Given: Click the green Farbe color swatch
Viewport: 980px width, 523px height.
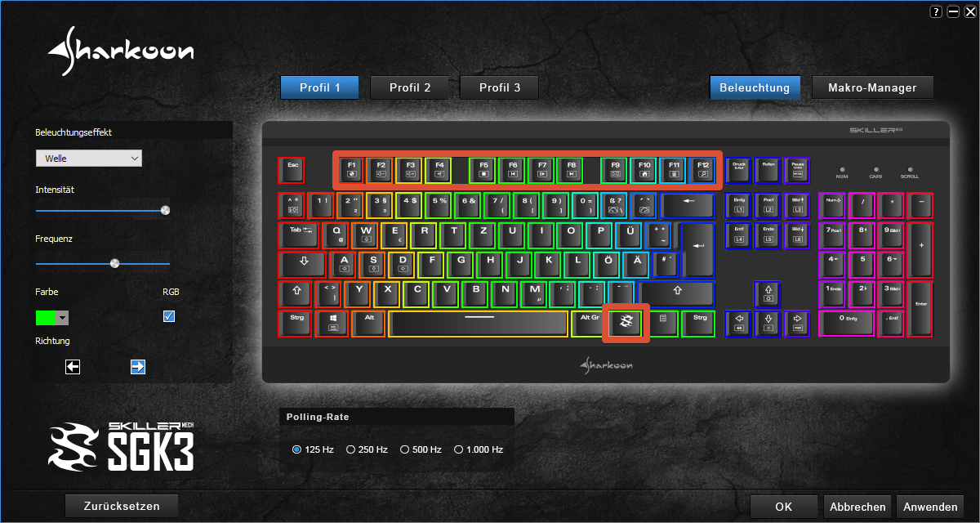Looking at the screenshot, I should point(46,318).
